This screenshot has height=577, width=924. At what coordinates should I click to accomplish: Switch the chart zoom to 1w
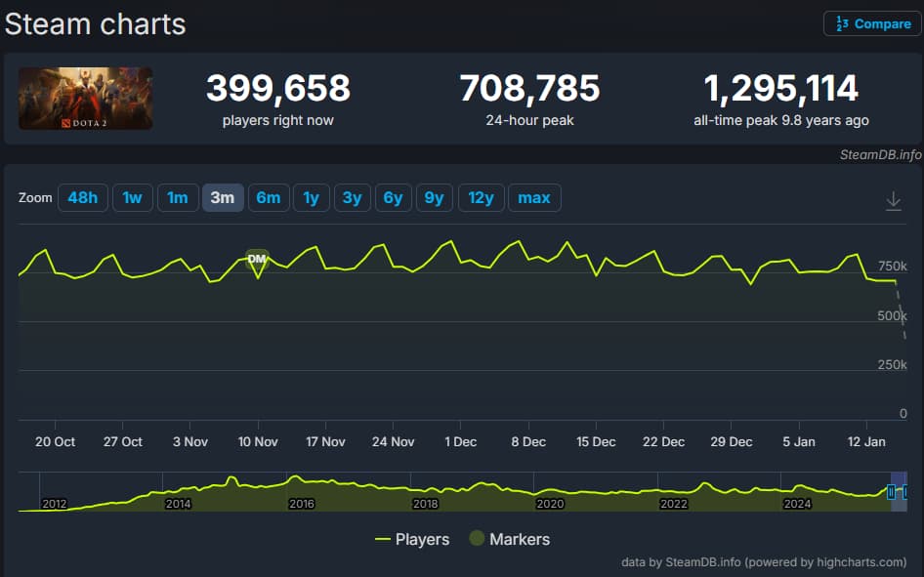click(x=132, y=197)
